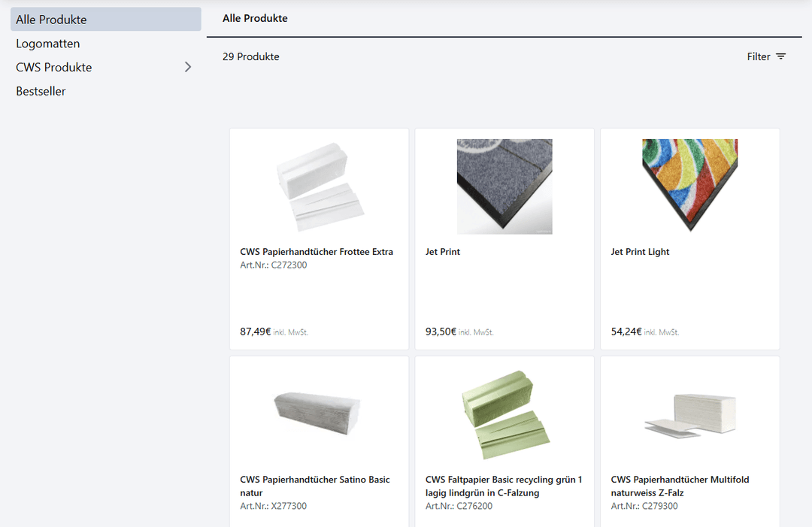Viewport: 812px width, 527px height.
Task: Open the Bestseller category
Action: pyautogui.click(x=41, y=91)
